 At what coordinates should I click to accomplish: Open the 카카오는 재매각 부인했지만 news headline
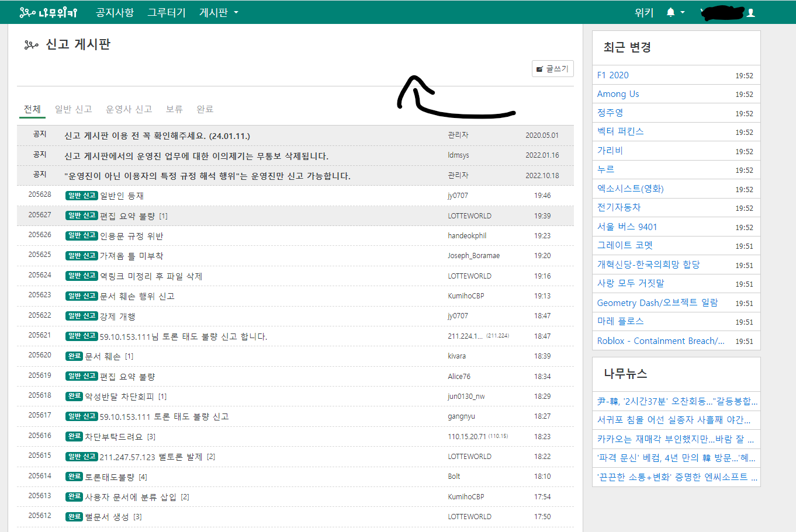click(x=675, y=439)
